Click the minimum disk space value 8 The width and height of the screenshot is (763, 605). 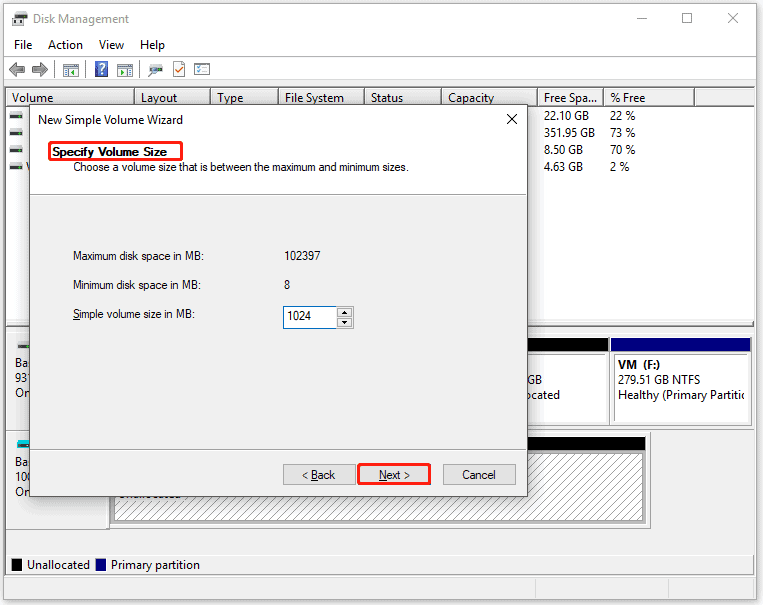click(287, 285)
